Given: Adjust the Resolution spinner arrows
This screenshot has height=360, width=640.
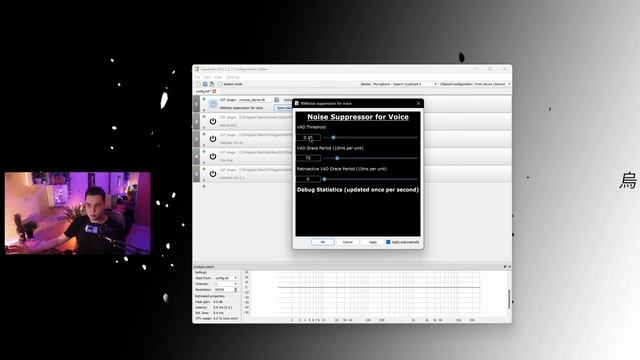Looking at the screenshot, I should pos(236,289).
